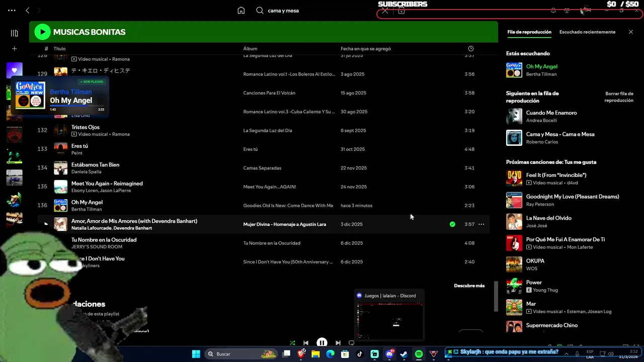Skip to previous track
Viewport: 644px width, 362px height.
[x=306, y=343]
